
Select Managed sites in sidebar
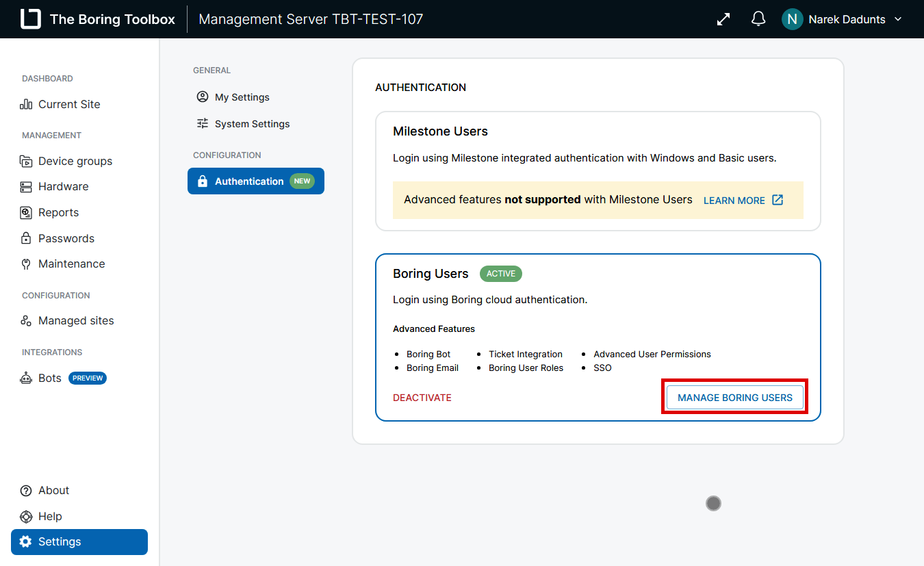click(75, 320)
